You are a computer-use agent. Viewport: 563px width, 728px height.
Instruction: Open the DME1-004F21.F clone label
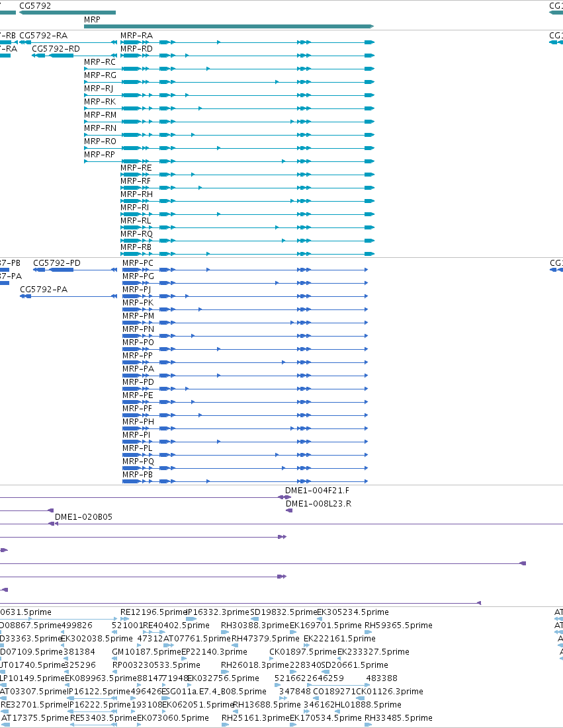click(x=318, y=490)
